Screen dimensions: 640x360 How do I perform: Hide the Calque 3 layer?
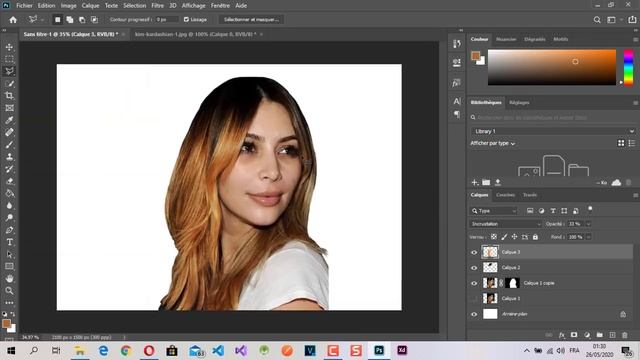pyautogui.click(x=474, y=252)
